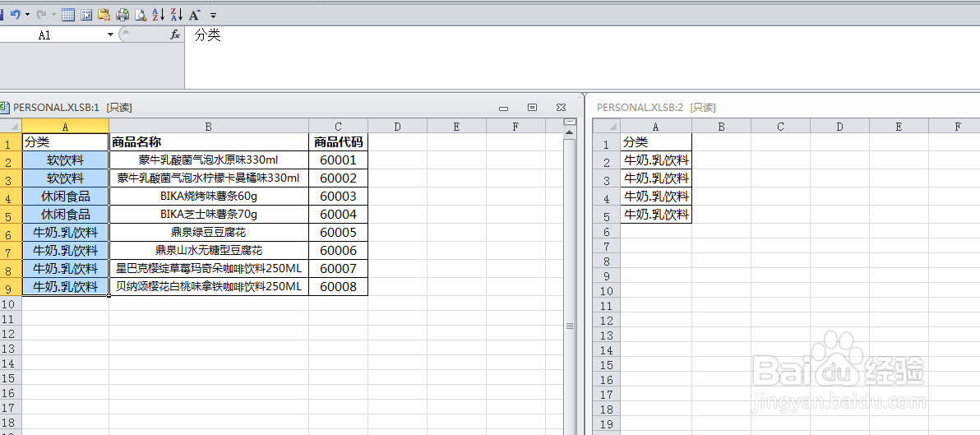Click 牛奶.乳饮料 cell in left window row 9
The height and width of the screenshot is (435, 980).
coord(66,287)
